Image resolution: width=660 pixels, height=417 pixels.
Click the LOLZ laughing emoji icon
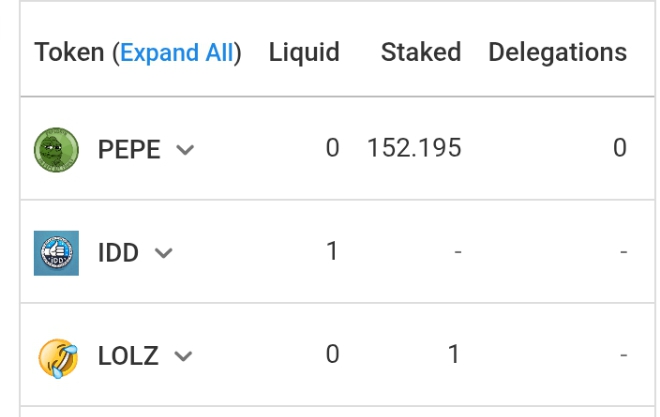pyautogui.click(x=58, y=358)
